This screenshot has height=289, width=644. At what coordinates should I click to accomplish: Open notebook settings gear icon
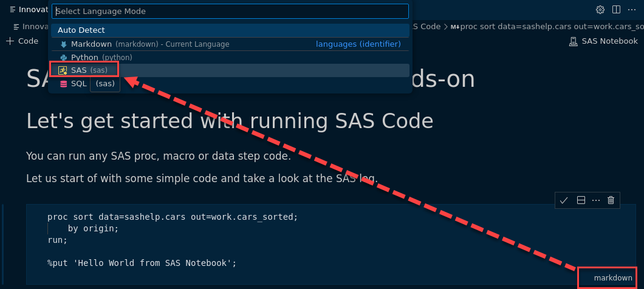[x=600, y=10]
